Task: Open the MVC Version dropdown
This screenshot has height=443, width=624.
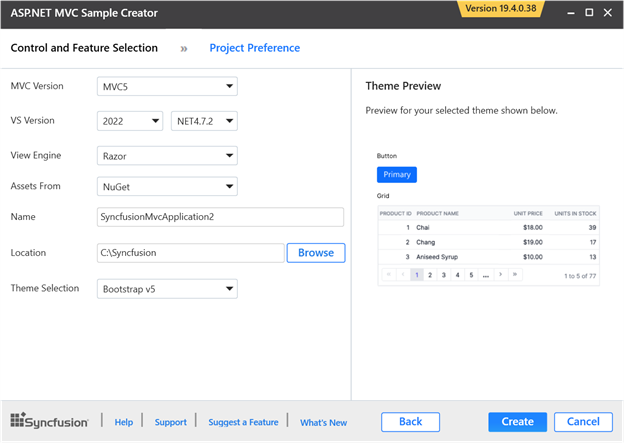Action: 167,86
